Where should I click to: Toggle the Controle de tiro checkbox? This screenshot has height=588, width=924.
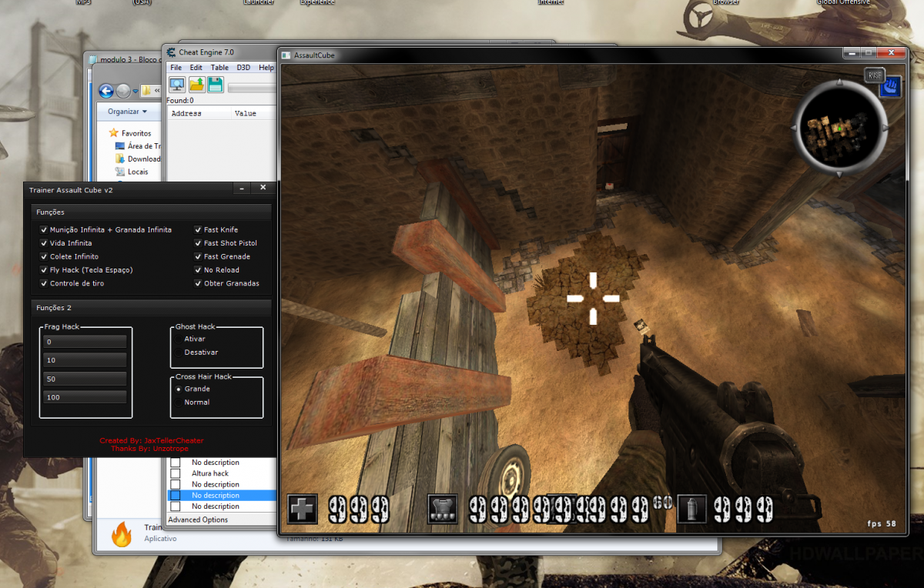[44, 283]
